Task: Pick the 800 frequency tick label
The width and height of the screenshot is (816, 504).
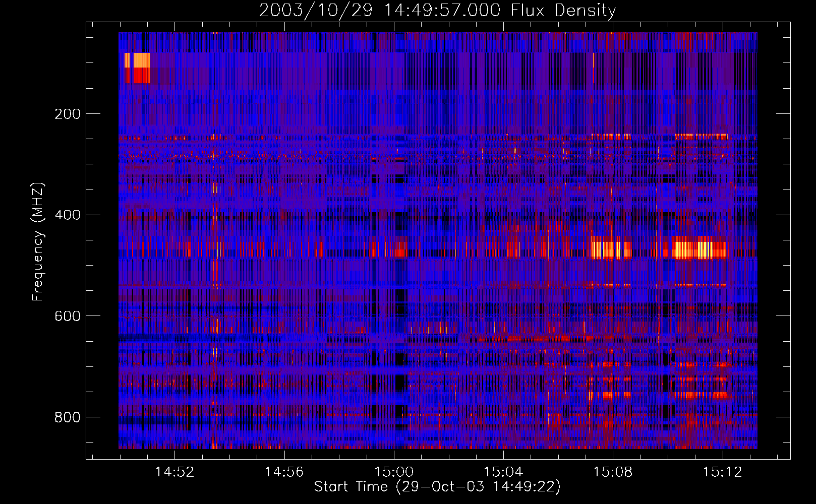Action: tap(68, 417)
